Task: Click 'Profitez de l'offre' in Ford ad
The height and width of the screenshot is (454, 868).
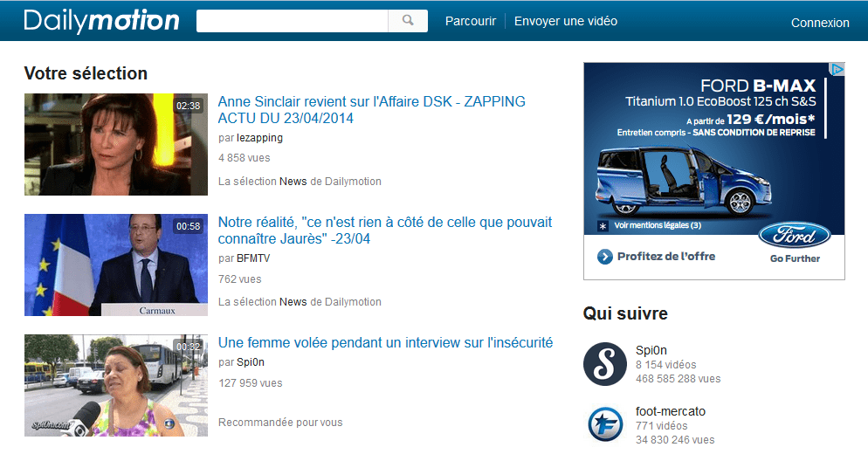Action: (x=666, y=257)
